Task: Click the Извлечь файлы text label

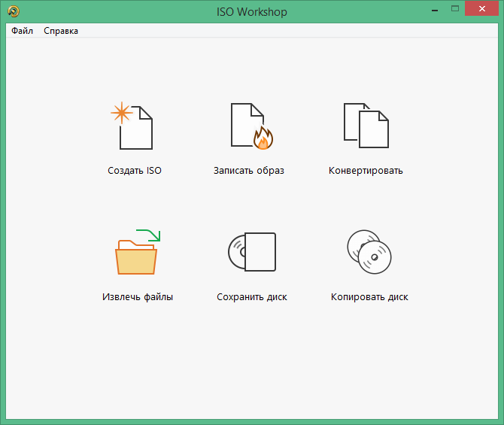Action: pos(138,297)
